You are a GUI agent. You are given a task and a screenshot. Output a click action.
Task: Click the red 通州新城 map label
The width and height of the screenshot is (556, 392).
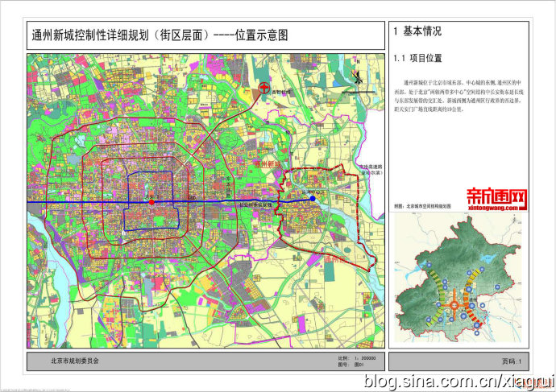point(271,163)
